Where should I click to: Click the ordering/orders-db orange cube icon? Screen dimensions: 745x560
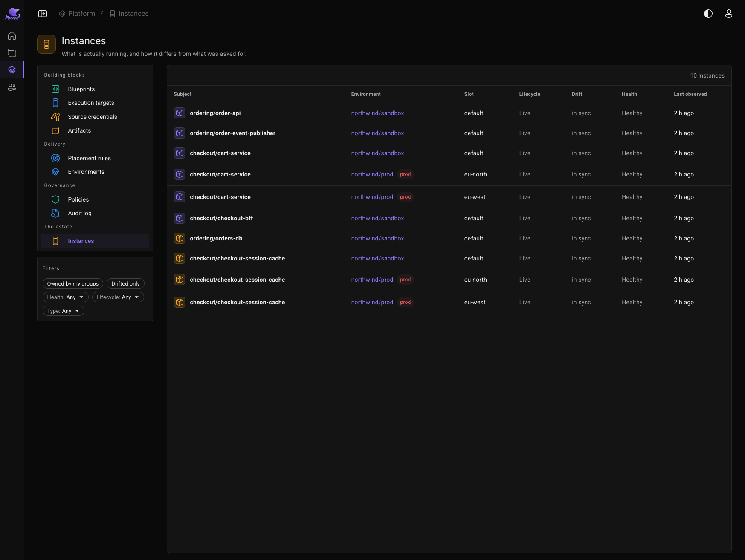tap(180, 238)
